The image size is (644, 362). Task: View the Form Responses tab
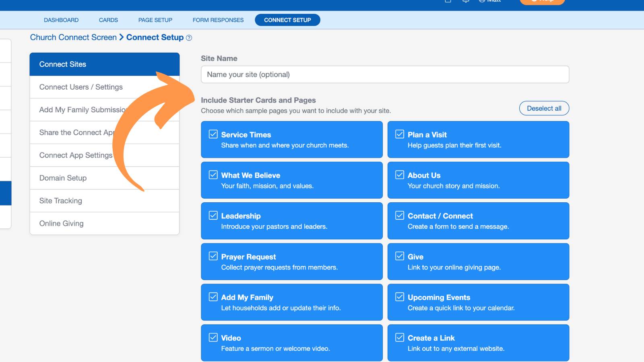[218, 20]
